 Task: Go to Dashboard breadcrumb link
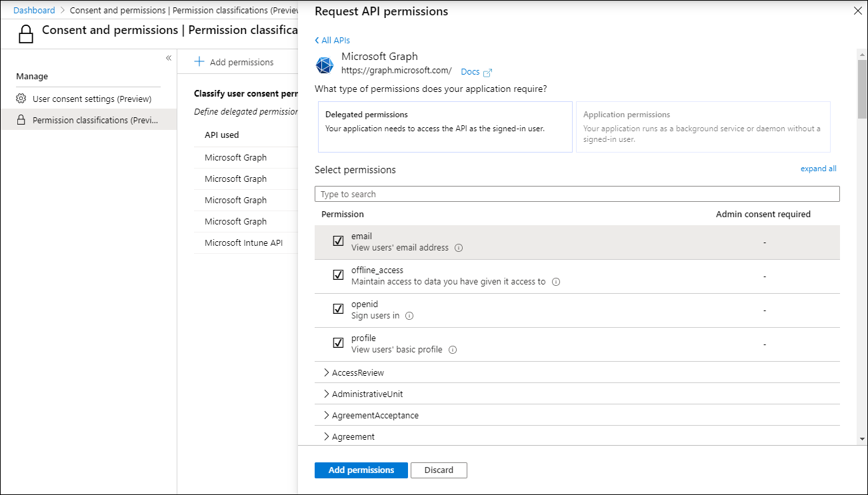[x=34, y=11]
